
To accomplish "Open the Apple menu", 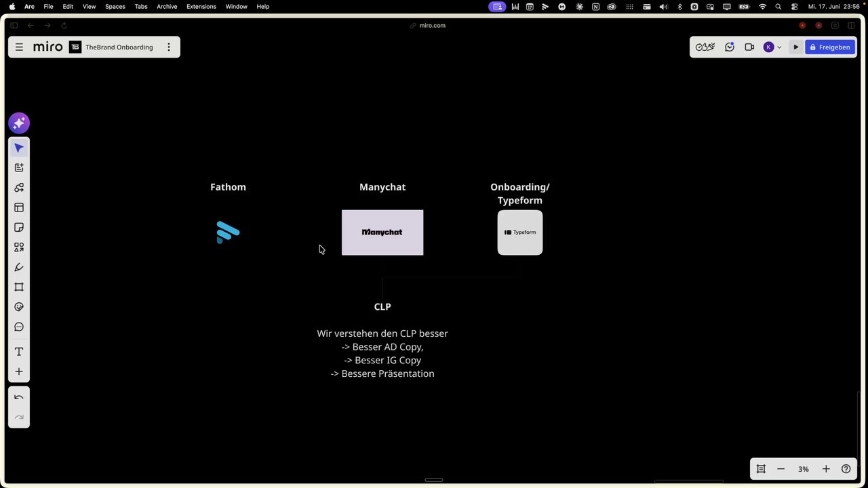I will pyautogui.click(x=12, y=7).
